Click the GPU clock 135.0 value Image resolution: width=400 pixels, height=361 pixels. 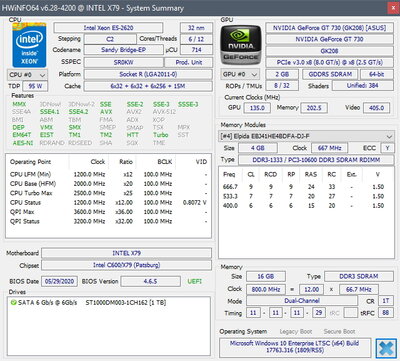point(257,108)
